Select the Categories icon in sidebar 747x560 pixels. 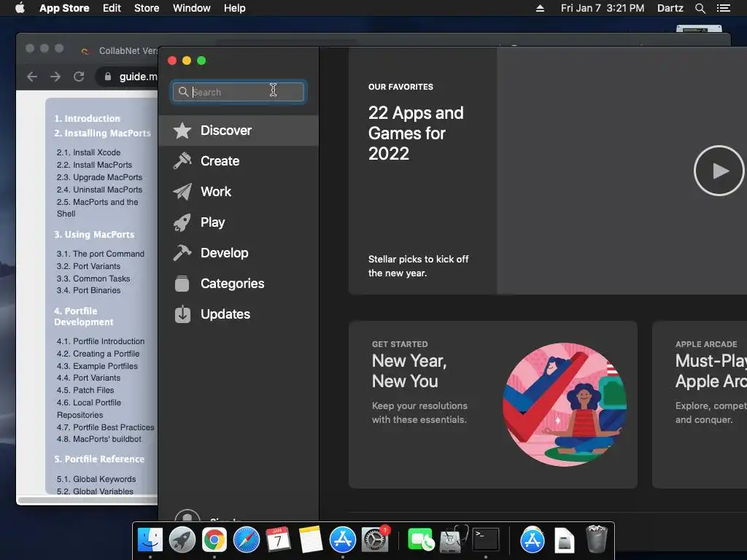coord(182,284)
